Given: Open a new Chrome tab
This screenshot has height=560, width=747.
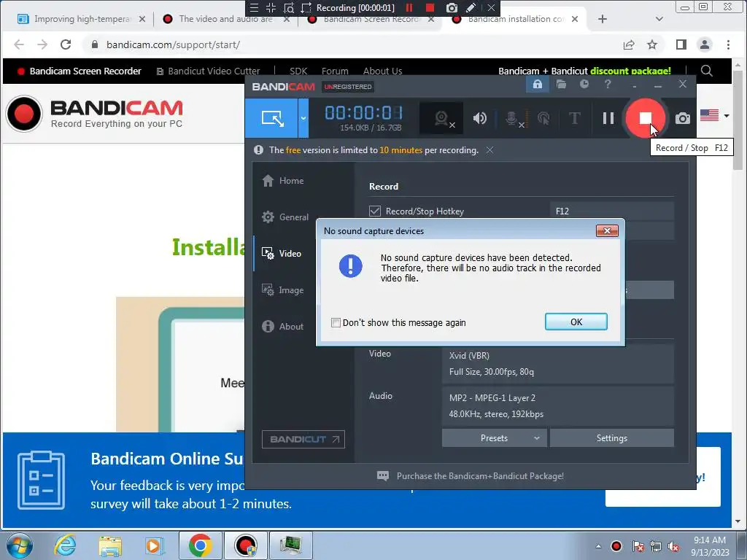Looking at the screenshot, I should (x=602, y=19).
